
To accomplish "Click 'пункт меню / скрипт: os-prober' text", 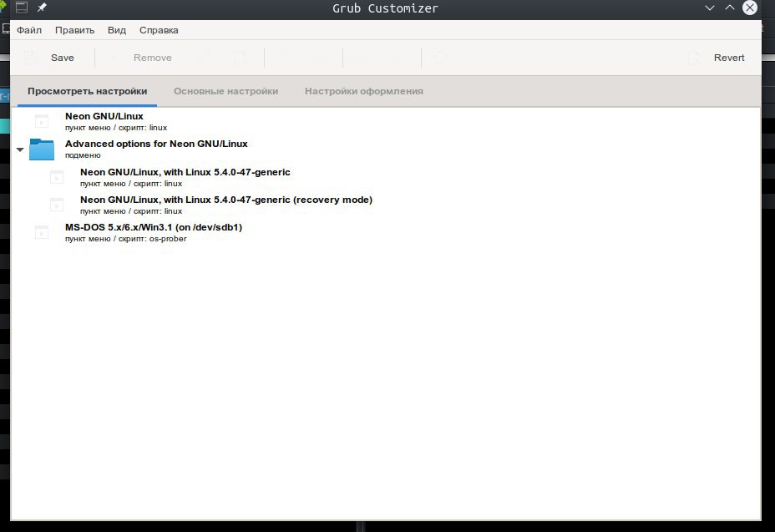I will 126,239.
